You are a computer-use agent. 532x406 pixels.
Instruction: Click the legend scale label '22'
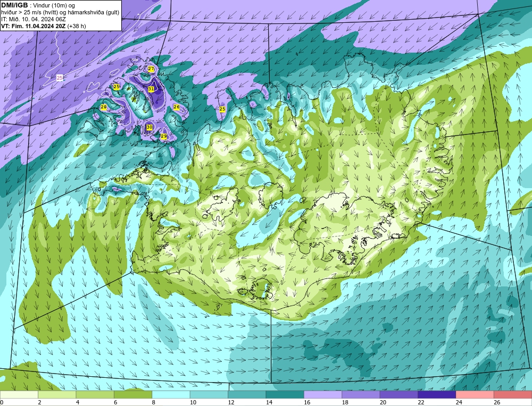[421, 402]
